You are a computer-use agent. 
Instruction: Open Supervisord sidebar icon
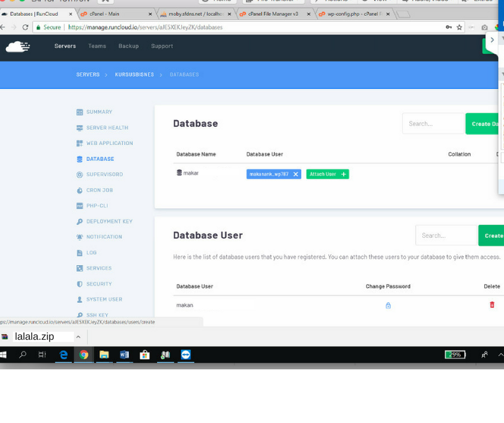tap(79, 174)
